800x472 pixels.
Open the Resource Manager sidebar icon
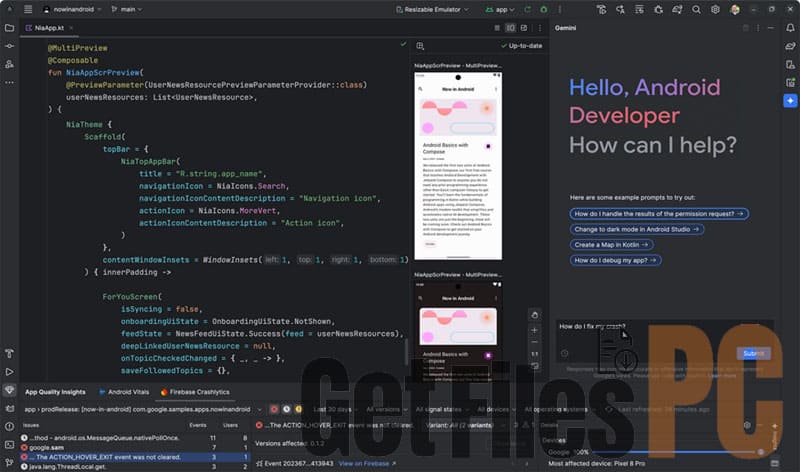[9, 64]
